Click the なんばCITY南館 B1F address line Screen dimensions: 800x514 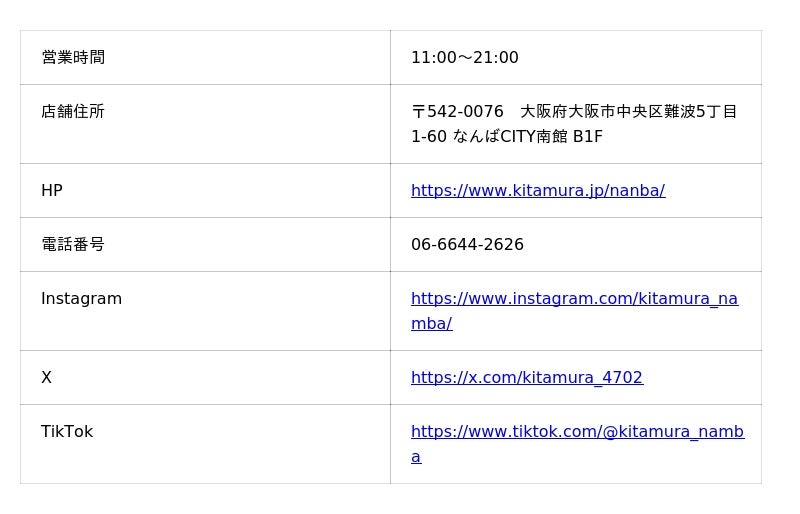pyautogui.click(x=528, y=136)
